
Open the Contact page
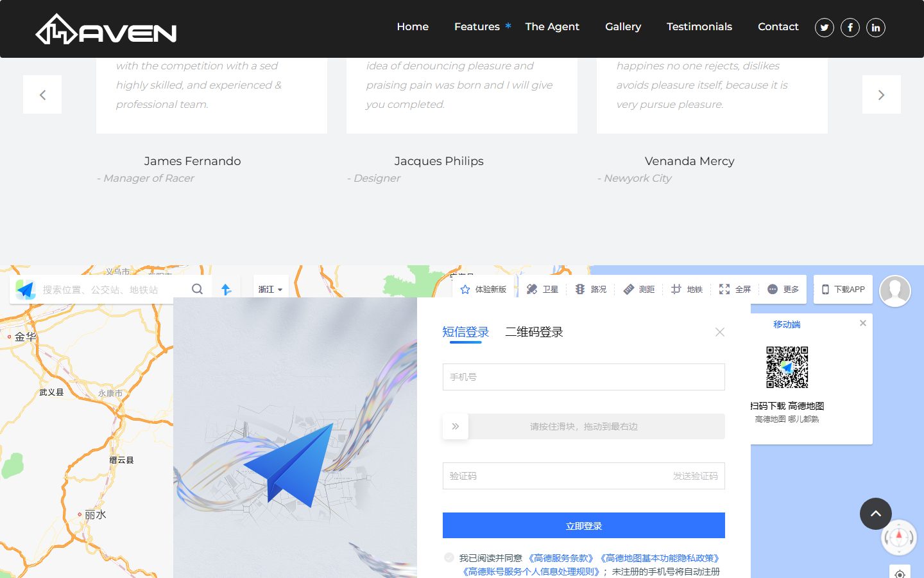778,26
